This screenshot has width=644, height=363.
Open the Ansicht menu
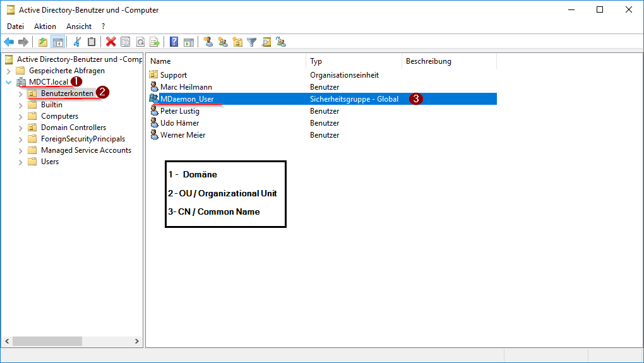coord(79,27)
